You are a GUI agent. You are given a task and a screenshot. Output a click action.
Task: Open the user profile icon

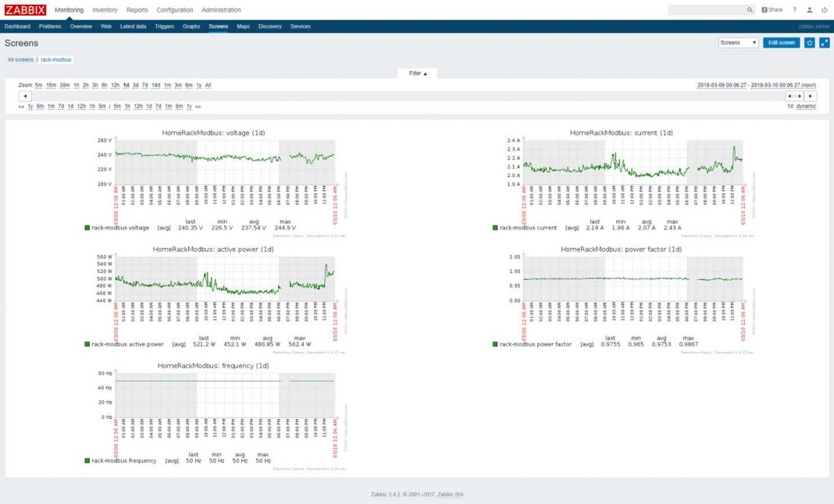(x=810, y=10)
